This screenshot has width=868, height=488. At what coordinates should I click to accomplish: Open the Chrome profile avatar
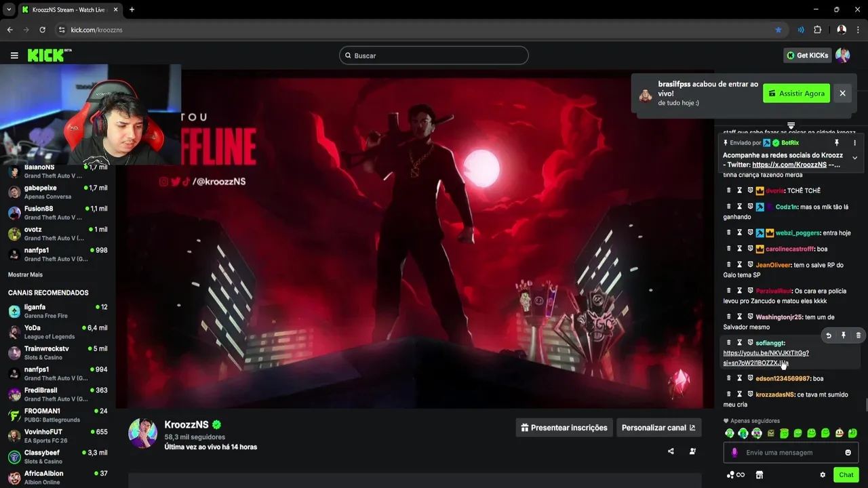(x=842, y=30)
